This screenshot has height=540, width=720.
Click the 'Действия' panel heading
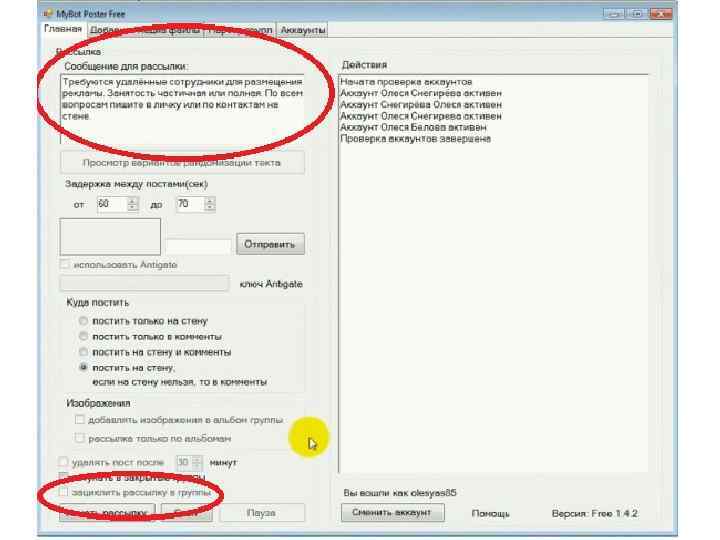pyautogui.click(x=364, y=65)
